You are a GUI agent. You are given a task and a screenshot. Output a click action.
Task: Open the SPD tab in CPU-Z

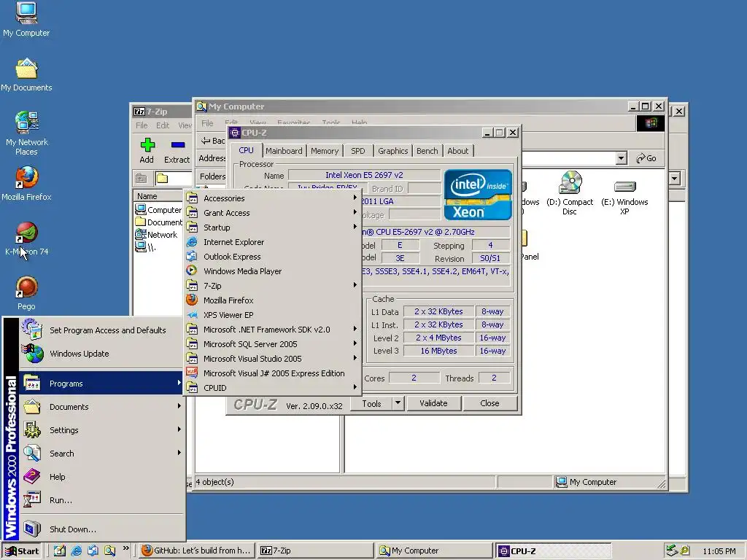tap(357, 151)
